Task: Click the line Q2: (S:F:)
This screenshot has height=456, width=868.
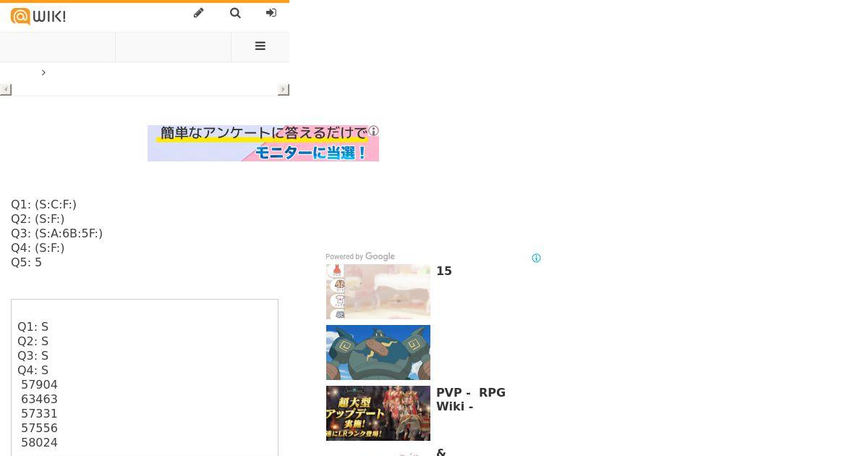Action: 38,219
